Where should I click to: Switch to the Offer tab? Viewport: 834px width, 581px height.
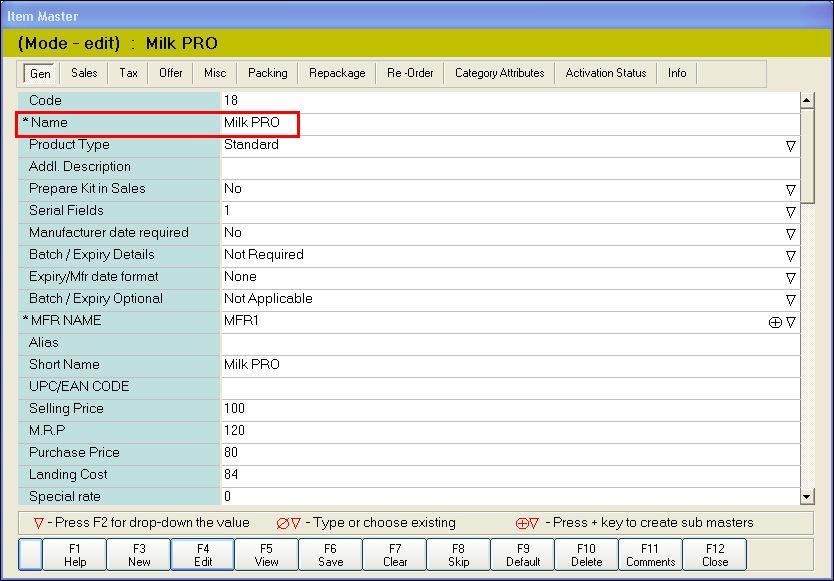(171, 73)
